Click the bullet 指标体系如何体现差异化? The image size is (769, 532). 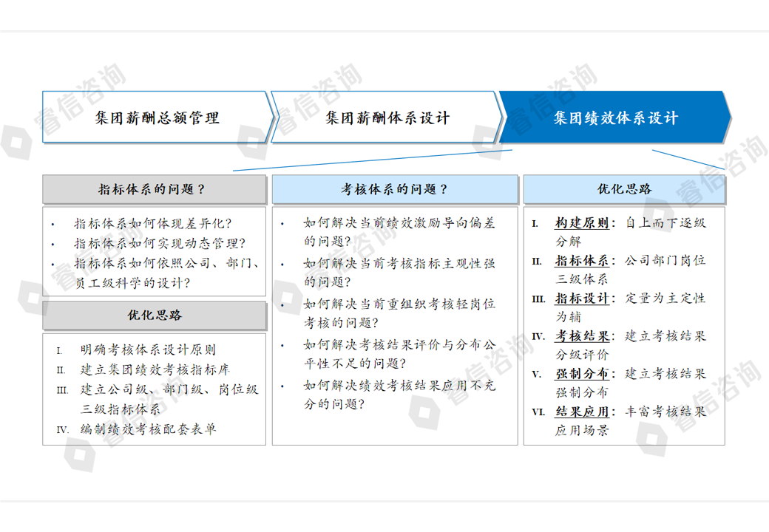point(152,223)
